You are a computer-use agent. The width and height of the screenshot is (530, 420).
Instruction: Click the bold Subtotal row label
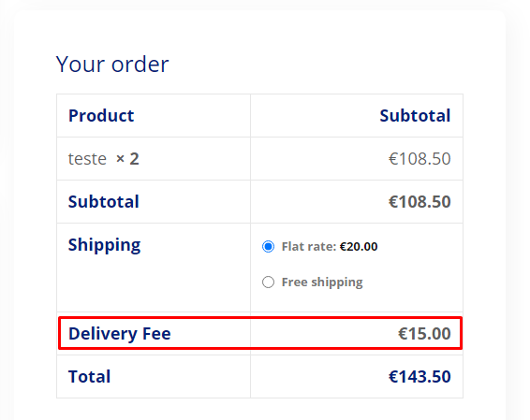click(103, 201)
